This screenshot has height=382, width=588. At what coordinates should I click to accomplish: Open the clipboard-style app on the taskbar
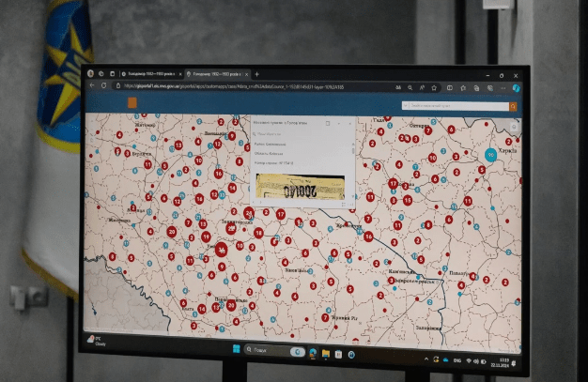[338, 354]
